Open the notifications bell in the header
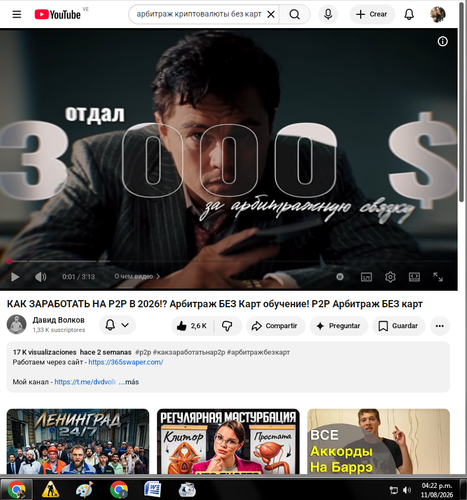This screenshot has height=500, width=467. point(409,14)
